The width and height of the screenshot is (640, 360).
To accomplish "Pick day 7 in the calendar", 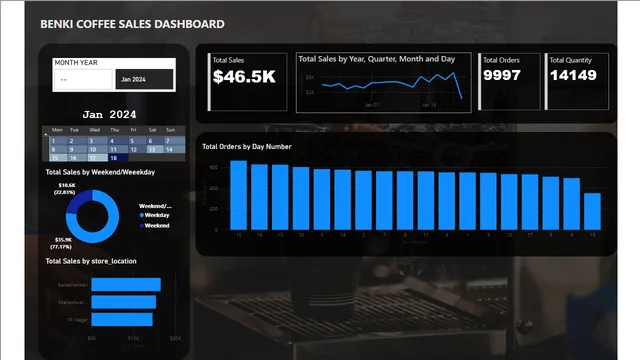I will click(174, 141).
